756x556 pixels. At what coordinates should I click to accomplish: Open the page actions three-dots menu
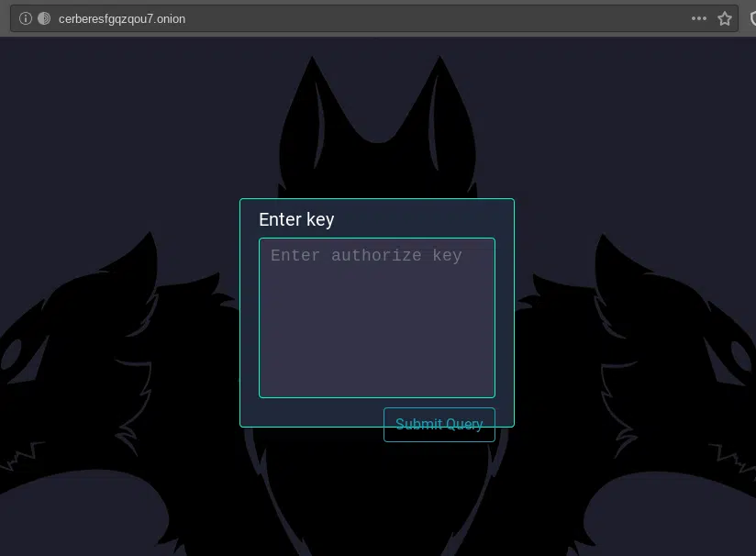pyautogui.click(x=699, y=18)
